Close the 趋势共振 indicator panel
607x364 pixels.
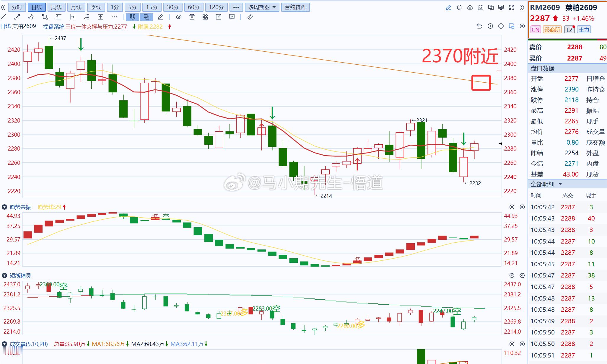[x=512, y=207]
